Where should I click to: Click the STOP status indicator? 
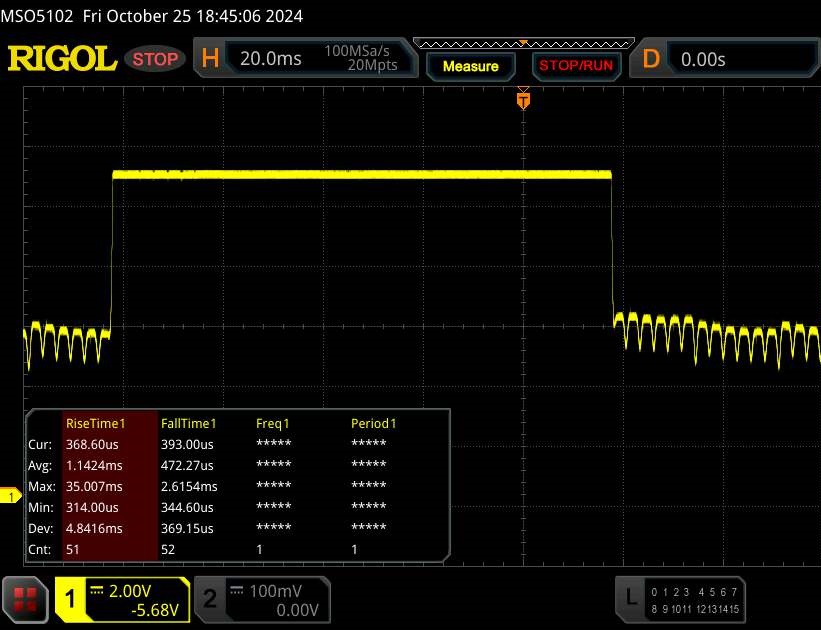tap(155, 59)
